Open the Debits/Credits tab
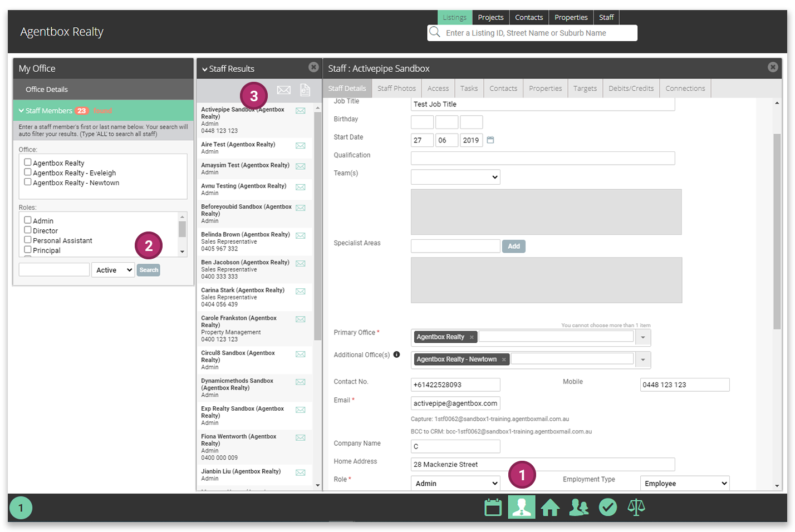The image size is (795, 532). click(631, 88)
